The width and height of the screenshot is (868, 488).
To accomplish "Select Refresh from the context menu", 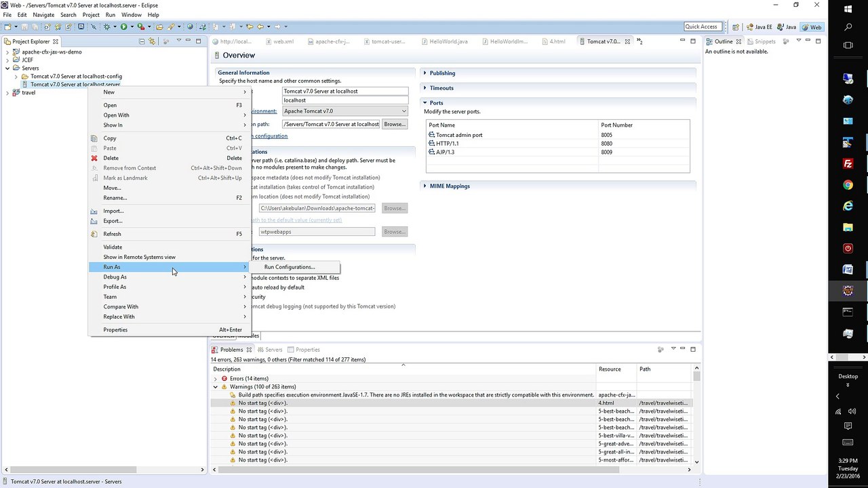I will coord(169,235).
